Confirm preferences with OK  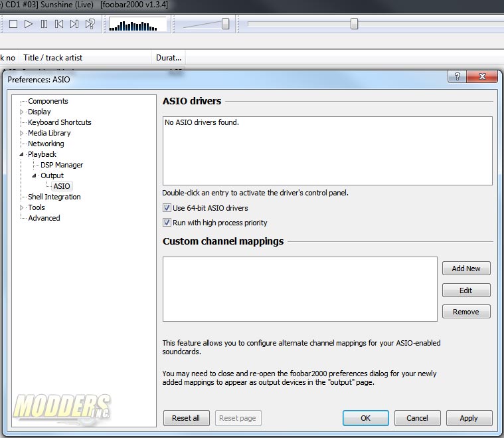click(365, 418)
